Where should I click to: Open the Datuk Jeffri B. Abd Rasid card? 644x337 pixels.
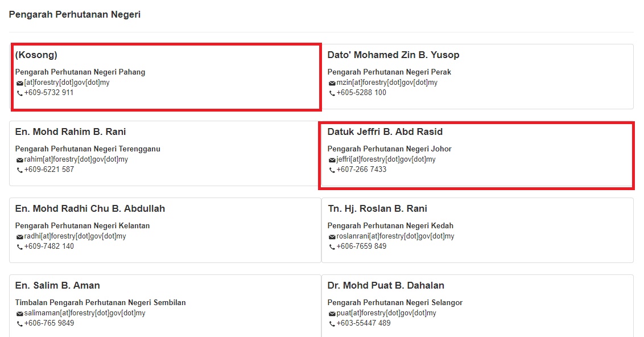pyautogui.click(x=476, y=155)
